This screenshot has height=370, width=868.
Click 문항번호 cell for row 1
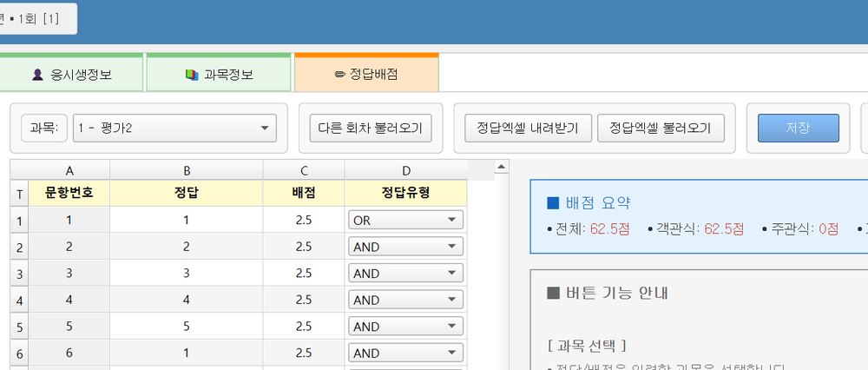69,220
